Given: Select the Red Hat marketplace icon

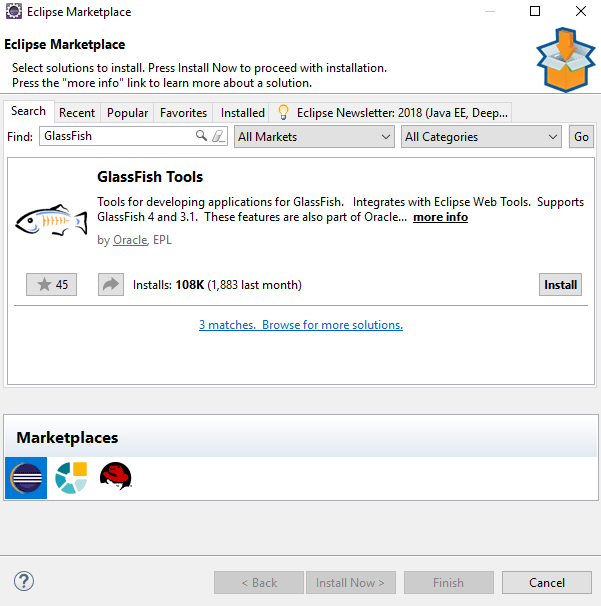Looking at the screenshot, I should 116,476.
